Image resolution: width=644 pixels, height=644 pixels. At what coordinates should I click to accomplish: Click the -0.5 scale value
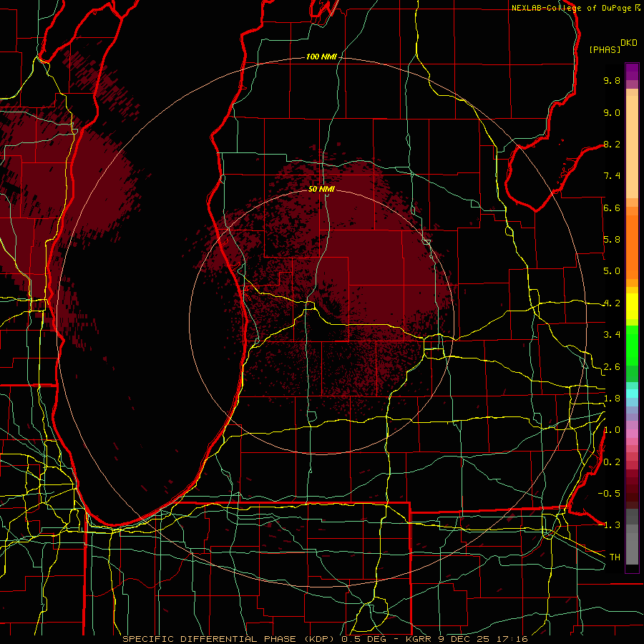point(609,494)
